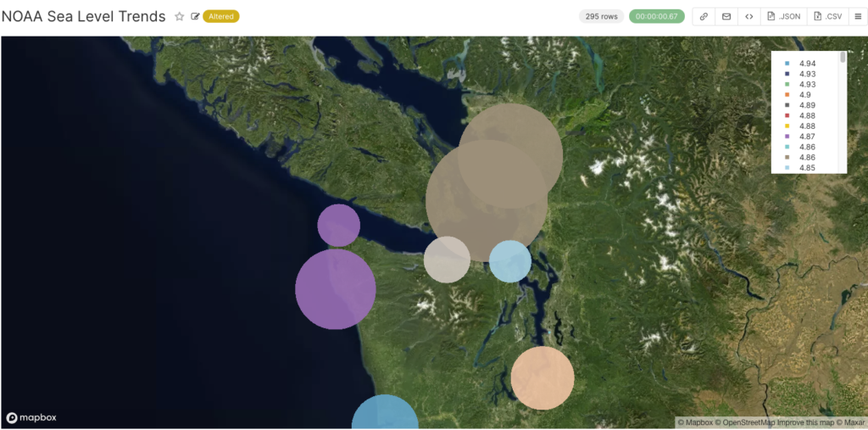Click the NOAA Sea Level Trends title
Screen dimensions: 868x430
click(x=84, y=17)
